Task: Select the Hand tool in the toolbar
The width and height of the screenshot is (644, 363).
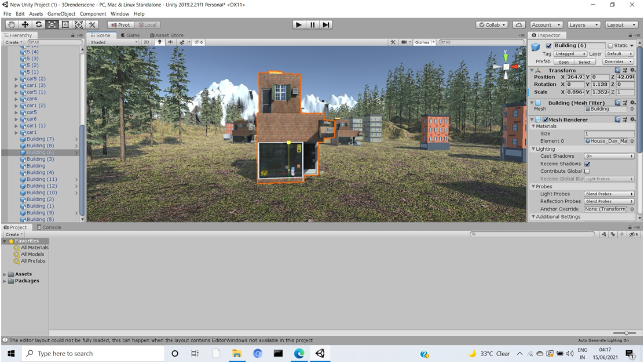Action: (x=10, y=24)
